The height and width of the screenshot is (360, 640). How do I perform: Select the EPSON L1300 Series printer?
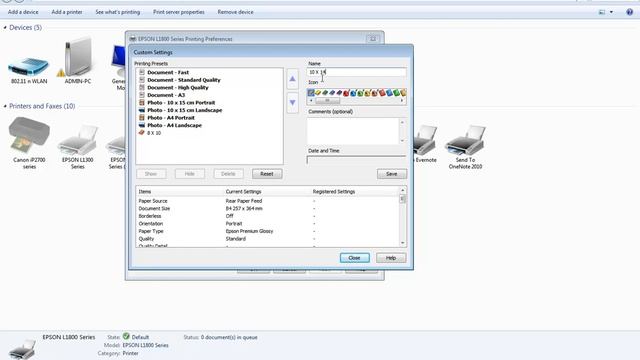pos(78,147)
